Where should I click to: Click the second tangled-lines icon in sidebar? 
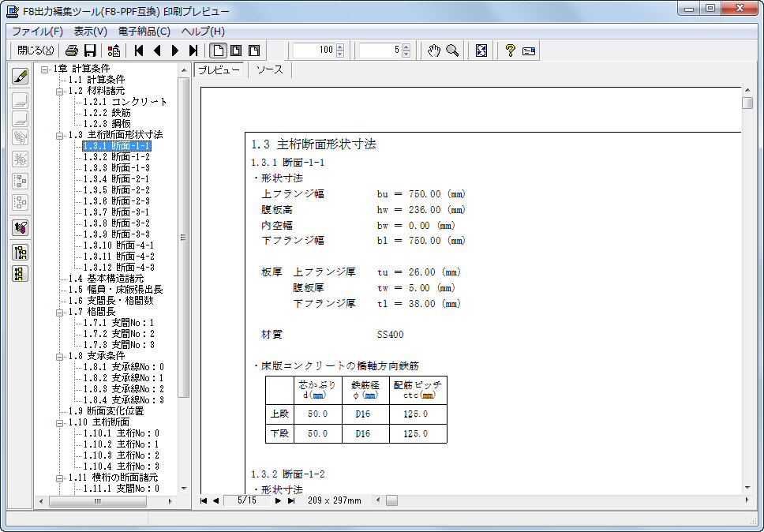21,159
